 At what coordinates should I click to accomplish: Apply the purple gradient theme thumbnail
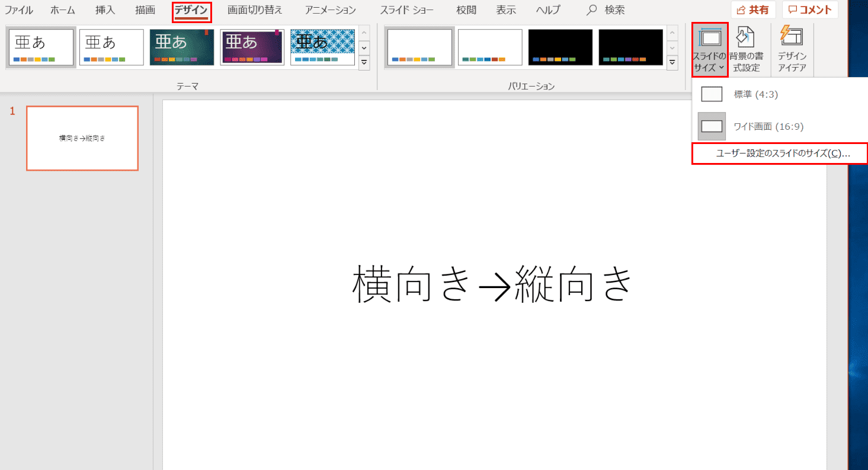coord(252,47)
